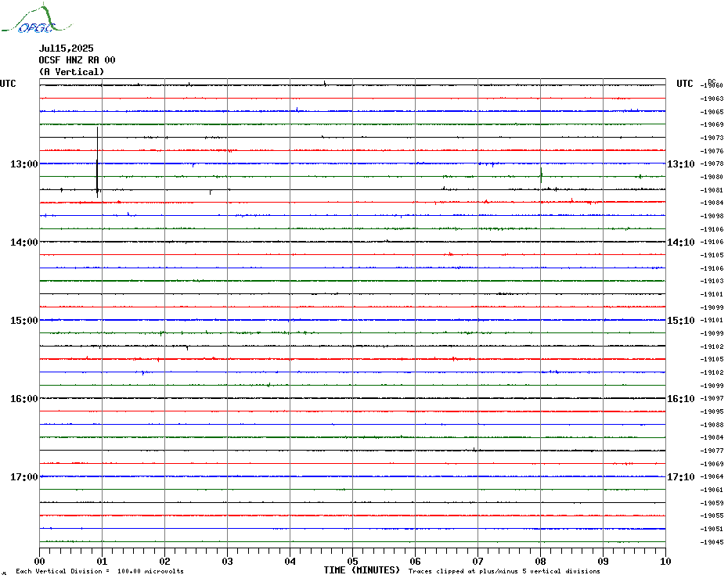Screen dimensions: 728x582
Task: Click the '16:10' time label
Action: pos(681,399)
